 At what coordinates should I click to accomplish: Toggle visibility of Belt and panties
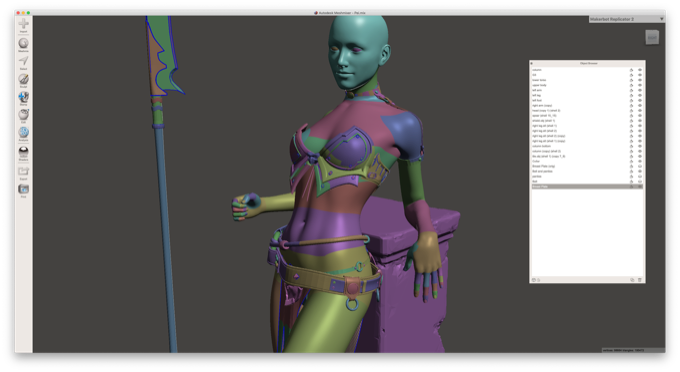(640, 171)
